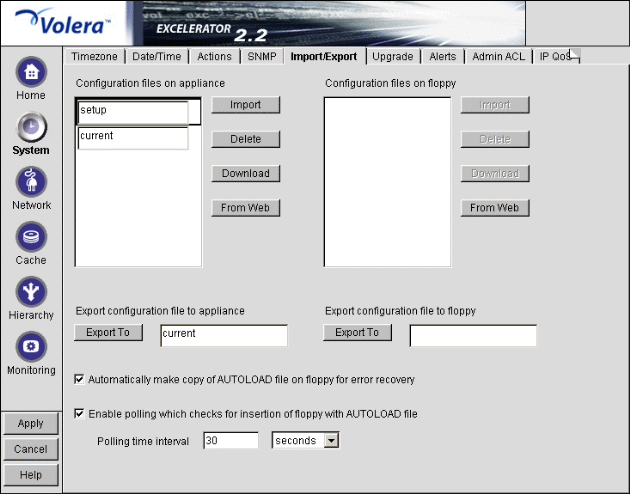
Task: Click appliance Download button
Action: 245,174
